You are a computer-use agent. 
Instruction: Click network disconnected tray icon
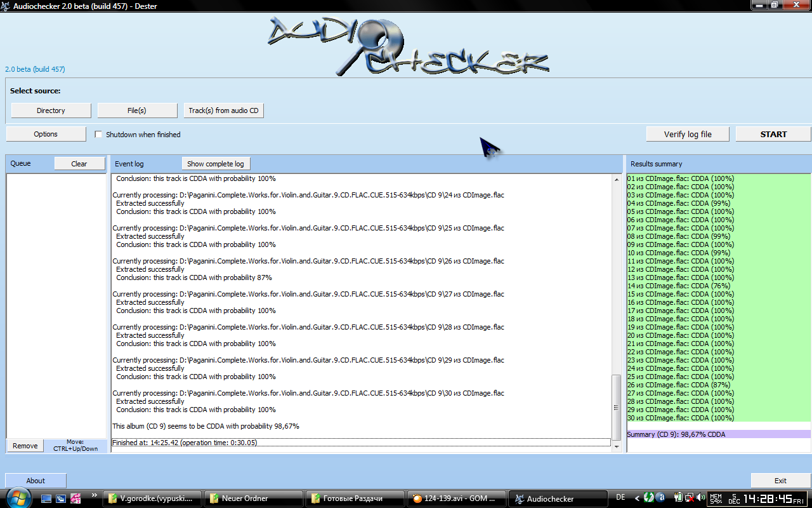pyautogui.click(x=690, y=497)
